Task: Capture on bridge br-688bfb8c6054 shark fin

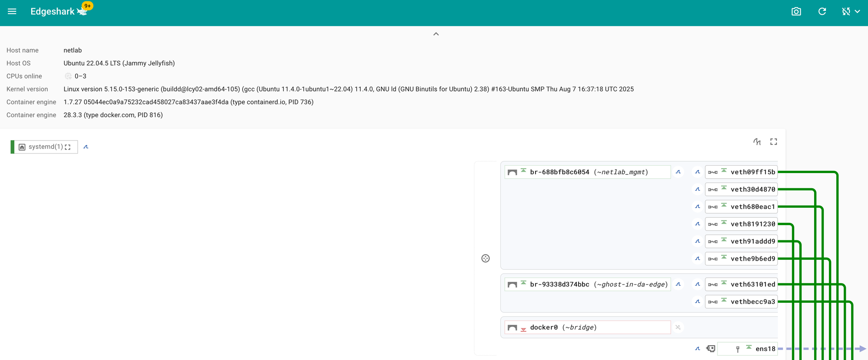Action: 678,172
